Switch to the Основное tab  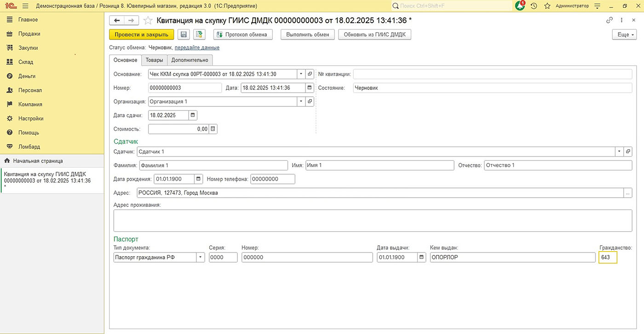pos(126,60)
